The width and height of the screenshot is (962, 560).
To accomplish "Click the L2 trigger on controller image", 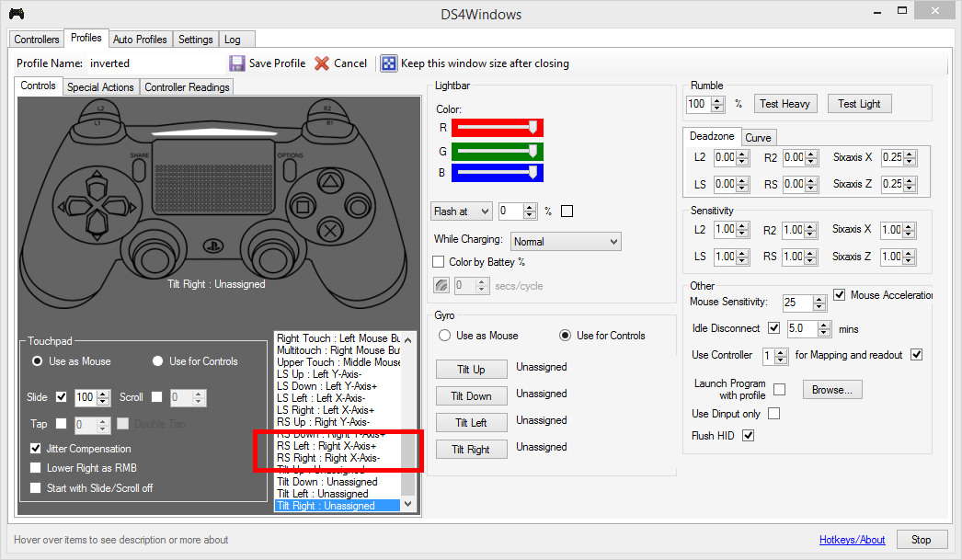I will pos(100,109).
